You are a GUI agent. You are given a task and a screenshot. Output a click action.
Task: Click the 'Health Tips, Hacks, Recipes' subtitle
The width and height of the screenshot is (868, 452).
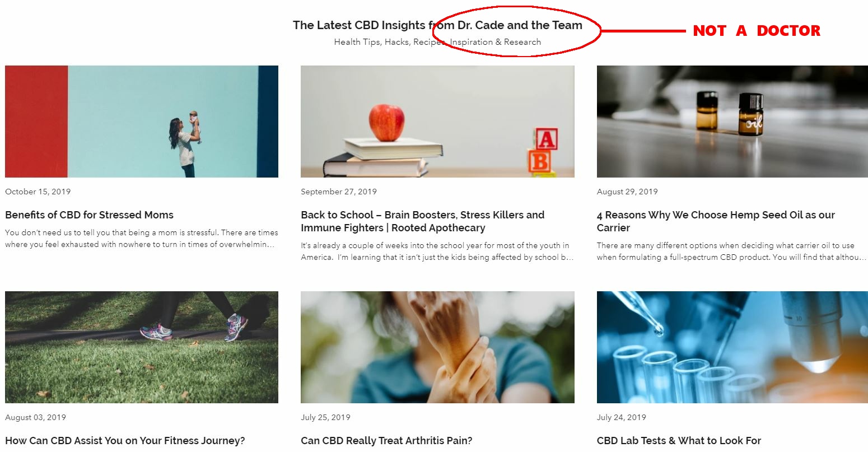pos(437,42)
